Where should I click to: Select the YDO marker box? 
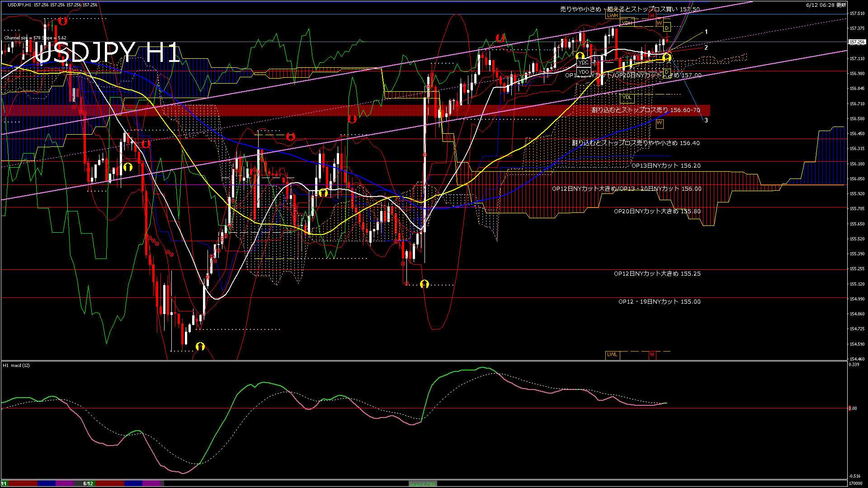(x=584, y=72)
